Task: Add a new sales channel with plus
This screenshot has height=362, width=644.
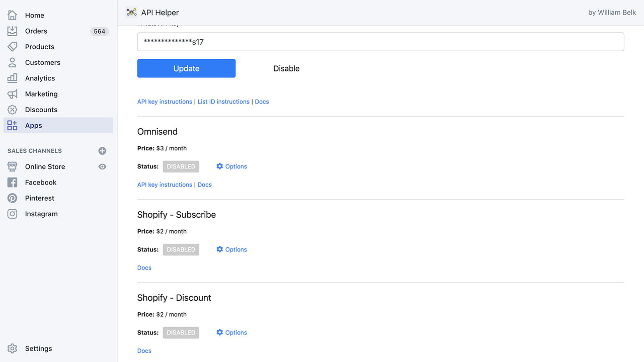Action: pyautogui.click(x=102, y=150)
